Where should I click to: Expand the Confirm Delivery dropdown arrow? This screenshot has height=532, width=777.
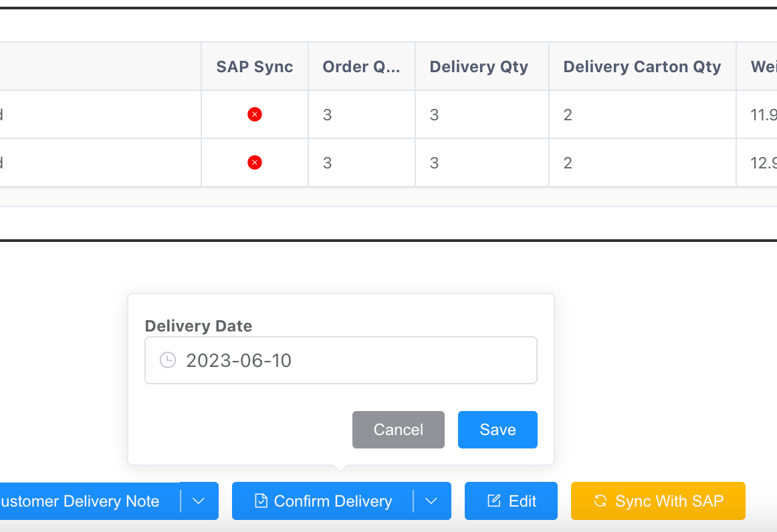pos(432,501)
